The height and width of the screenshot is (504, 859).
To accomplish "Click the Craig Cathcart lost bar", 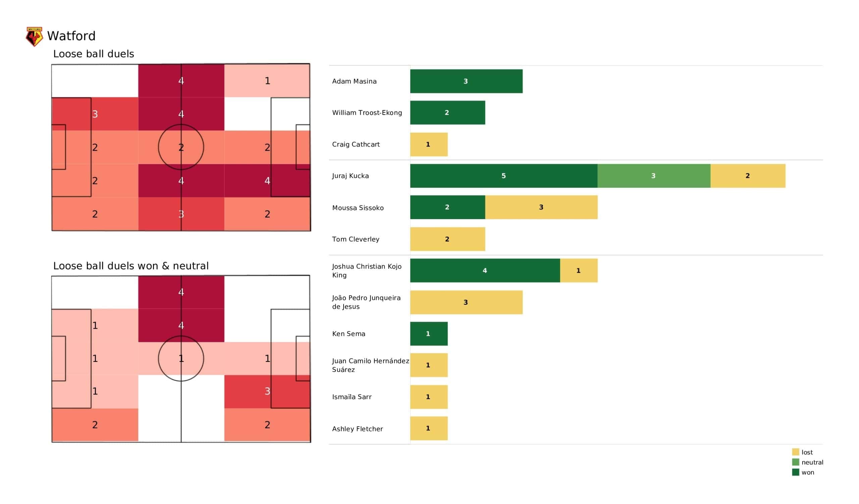I will (x=428, y=144).
